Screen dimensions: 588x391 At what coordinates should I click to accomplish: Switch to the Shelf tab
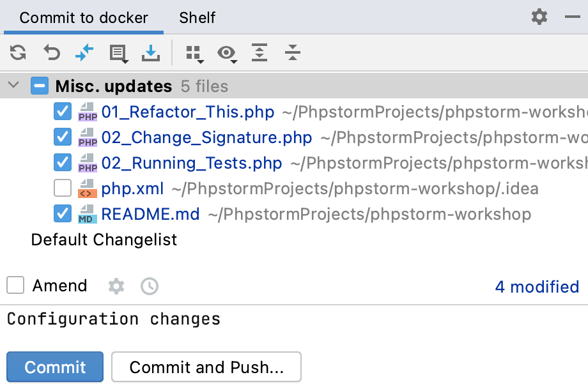197,18
